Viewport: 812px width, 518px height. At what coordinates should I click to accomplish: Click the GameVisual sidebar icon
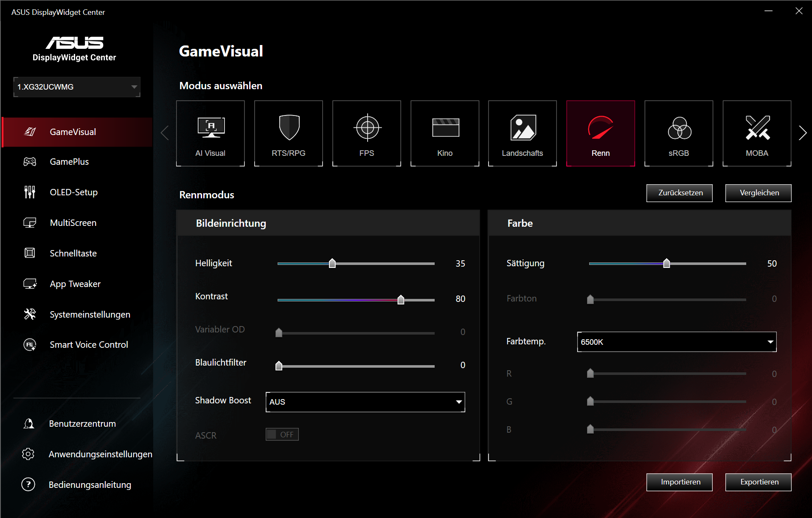(30, 132)
